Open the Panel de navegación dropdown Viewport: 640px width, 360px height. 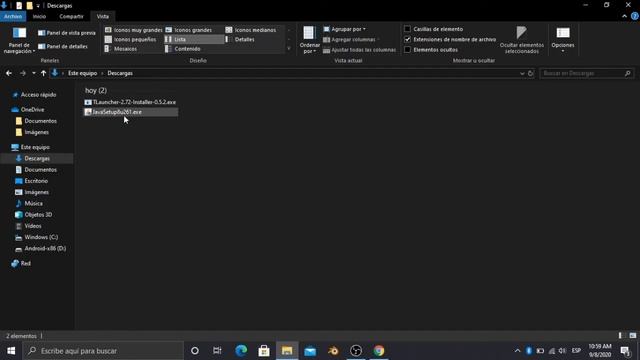(x=19, y=40)
